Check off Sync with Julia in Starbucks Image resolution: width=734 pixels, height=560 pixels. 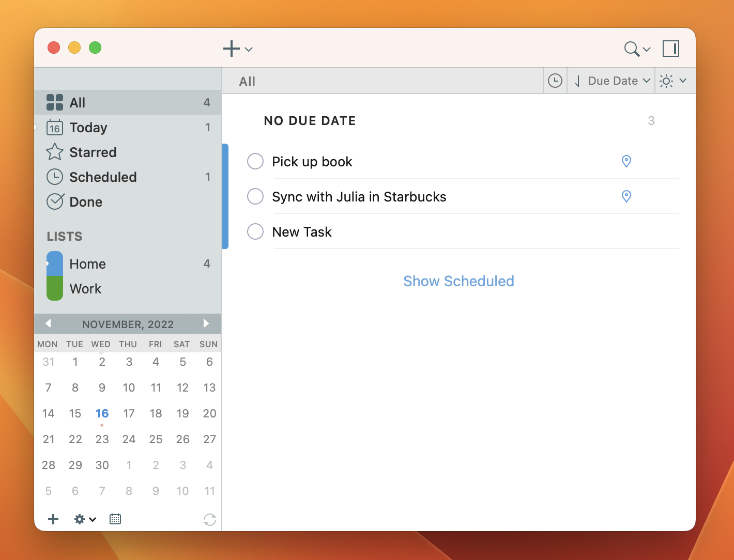(255, 196)
